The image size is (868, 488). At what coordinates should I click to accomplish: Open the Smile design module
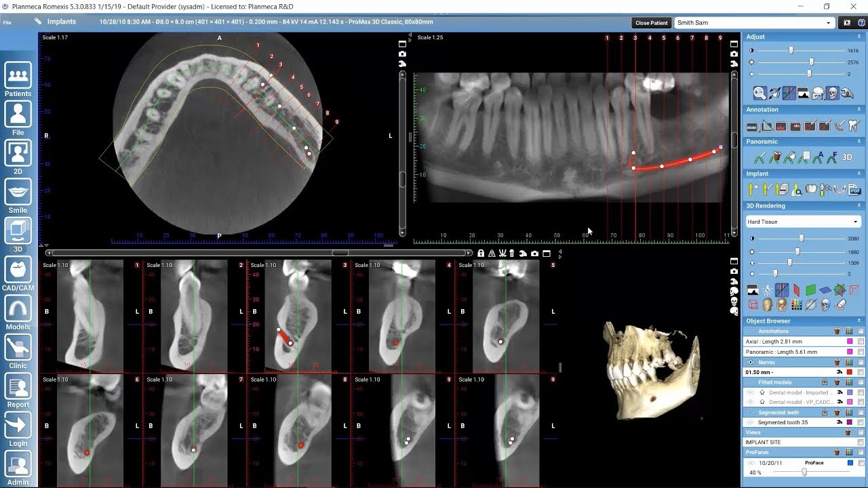tap(18, 197)
